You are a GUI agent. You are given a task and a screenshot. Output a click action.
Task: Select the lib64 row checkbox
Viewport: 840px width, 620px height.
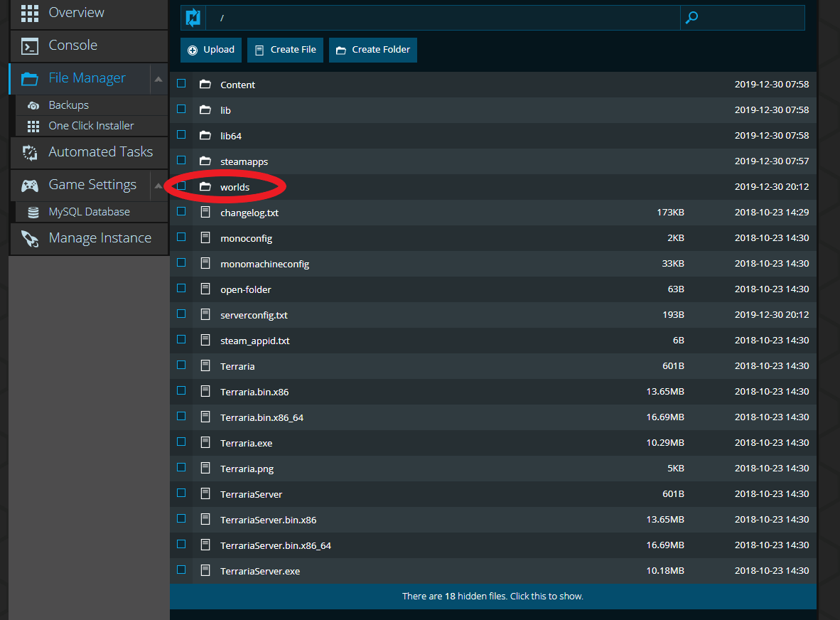click(182, 134)
